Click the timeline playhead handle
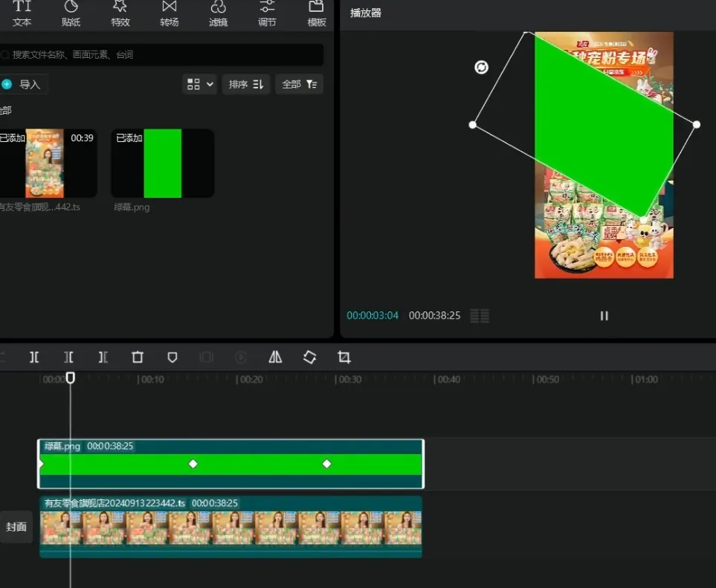 [71, 378]
